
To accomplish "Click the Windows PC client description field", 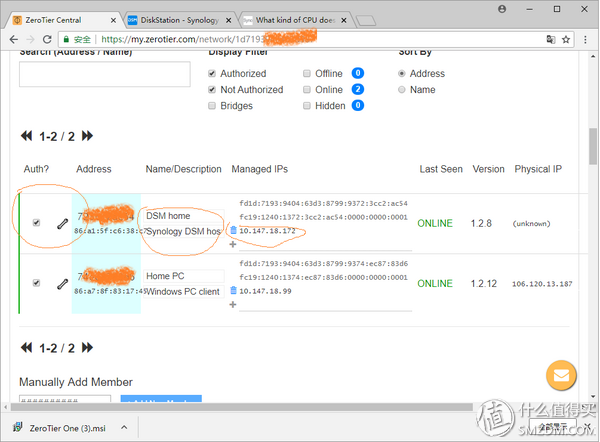I will point(184,292).
